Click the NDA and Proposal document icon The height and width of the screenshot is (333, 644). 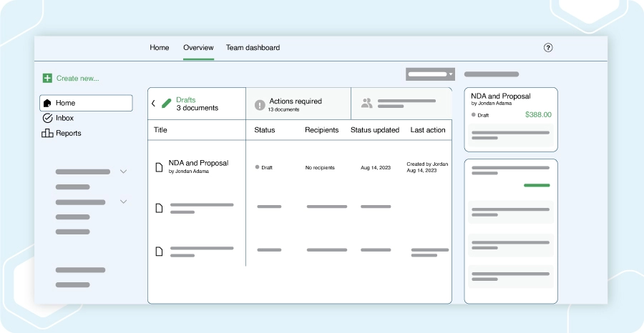[159, 167]
